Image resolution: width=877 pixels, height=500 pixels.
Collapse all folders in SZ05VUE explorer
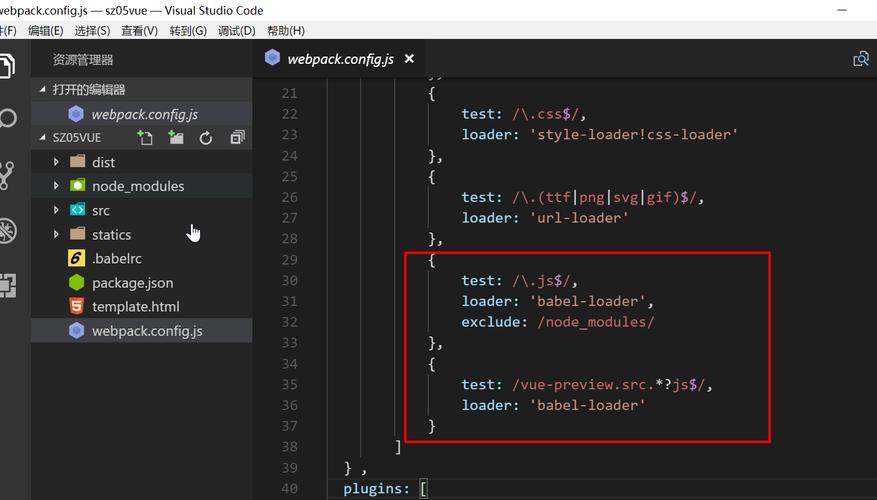[x=237, y=138]
